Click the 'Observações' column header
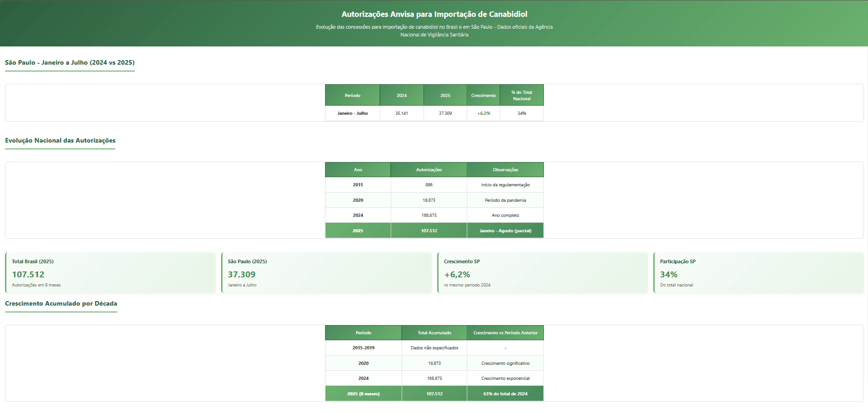This screenshot has height=414, width=868. (x=505, y=169)
